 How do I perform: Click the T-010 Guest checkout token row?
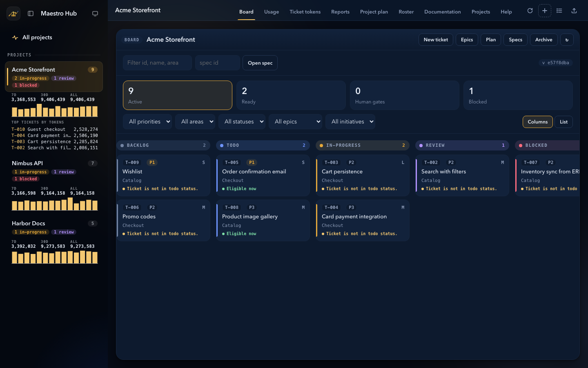click(55, 130)
